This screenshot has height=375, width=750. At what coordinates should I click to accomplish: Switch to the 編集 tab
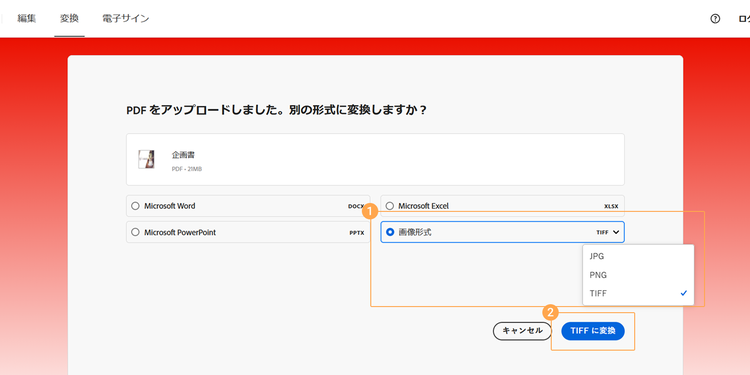click(x=26, y=19)
